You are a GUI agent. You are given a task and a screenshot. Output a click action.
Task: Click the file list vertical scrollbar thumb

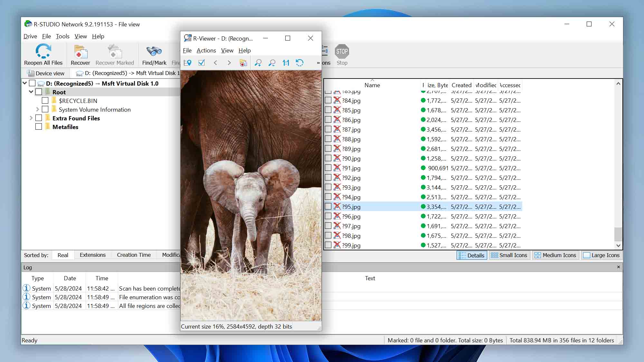[x=618, y=234]
